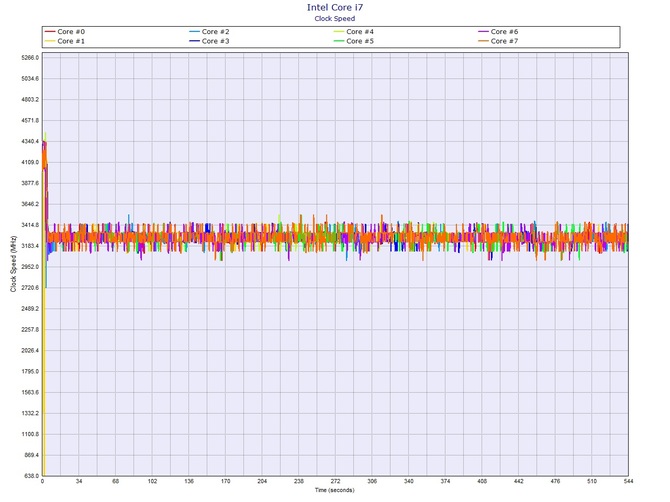Click the 340 second x-axis tick

(409, 481)
